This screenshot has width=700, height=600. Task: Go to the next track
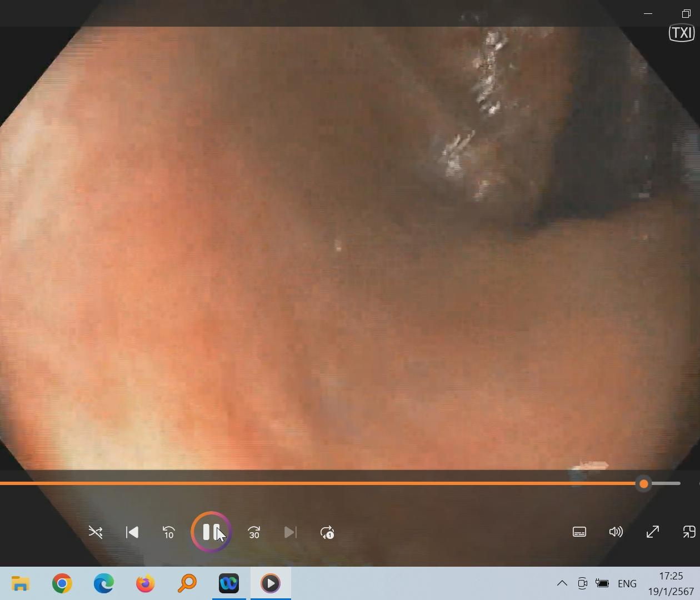[x=291, y=532]
